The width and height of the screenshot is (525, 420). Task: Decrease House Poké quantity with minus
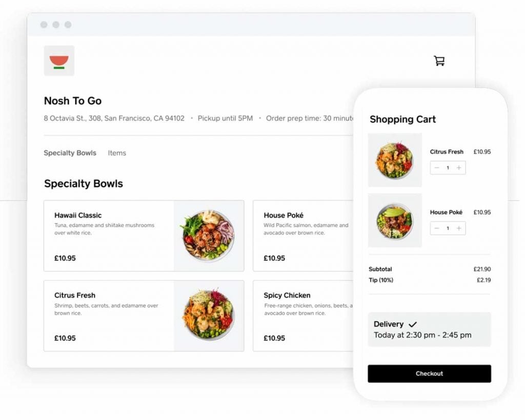437,228
